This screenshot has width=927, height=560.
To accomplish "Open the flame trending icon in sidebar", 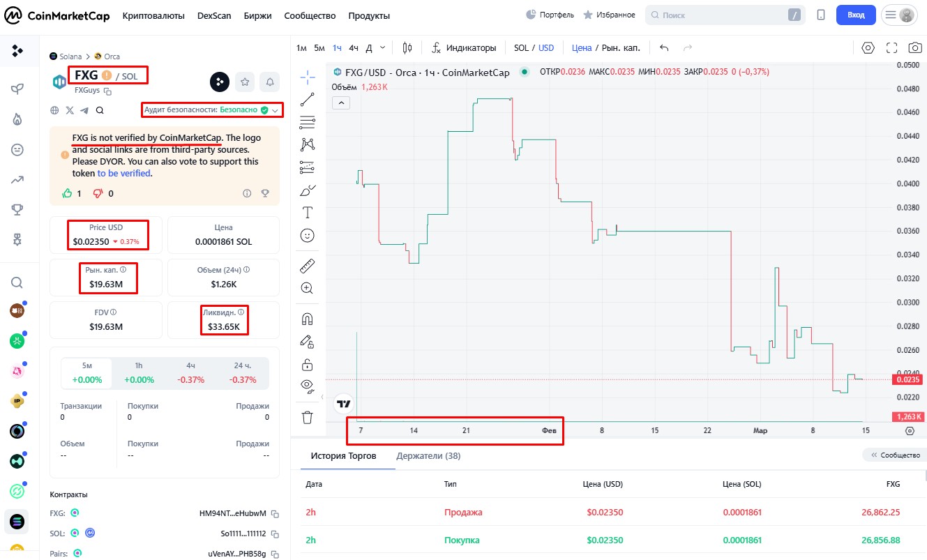I will click(17, 119).
